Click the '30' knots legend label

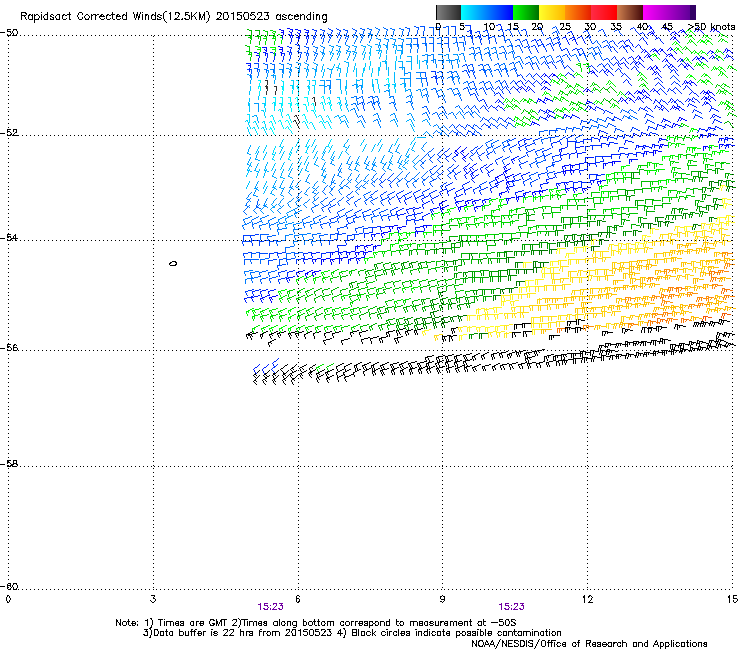click(590, 27)
